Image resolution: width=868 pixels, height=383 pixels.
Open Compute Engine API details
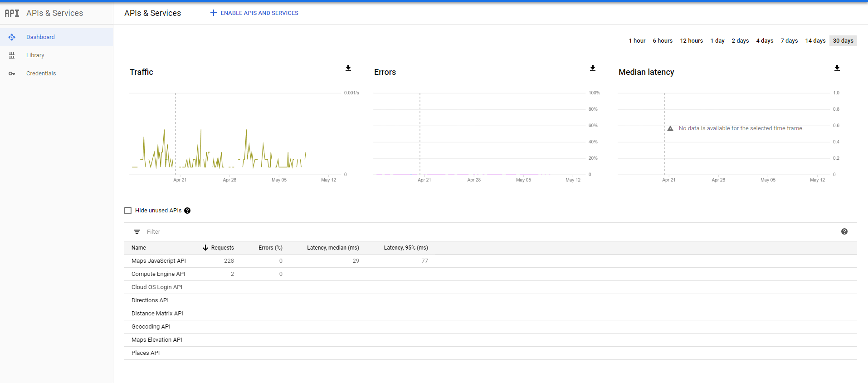(x=158, y=274)
